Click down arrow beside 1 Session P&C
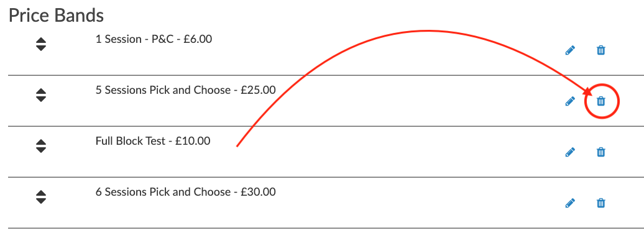The image size is (644, 233). (40, 48)
